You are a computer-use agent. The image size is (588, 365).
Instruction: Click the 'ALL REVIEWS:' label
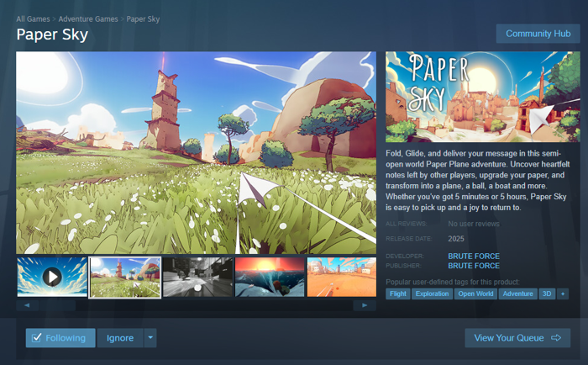pos(406,224)
